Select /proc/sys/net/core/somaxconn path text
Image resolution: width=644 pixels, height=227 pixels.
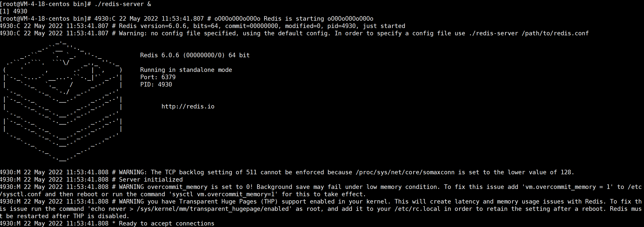(405, 172)
